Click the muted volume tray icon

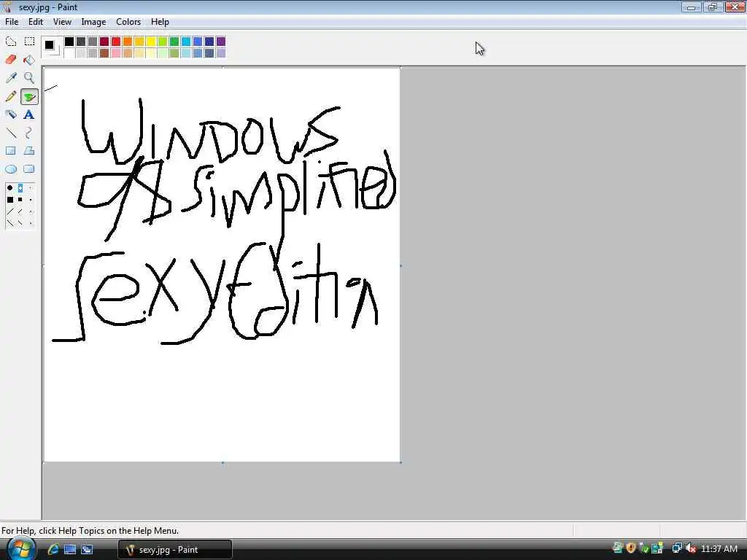point(691,548)
